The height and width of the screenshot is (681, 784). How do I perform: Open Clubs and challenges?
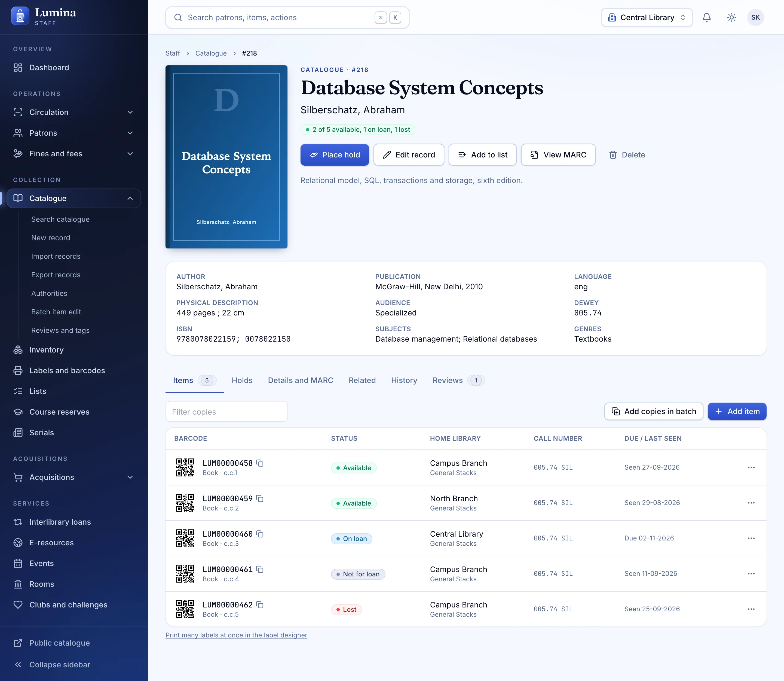pos(74,605)
